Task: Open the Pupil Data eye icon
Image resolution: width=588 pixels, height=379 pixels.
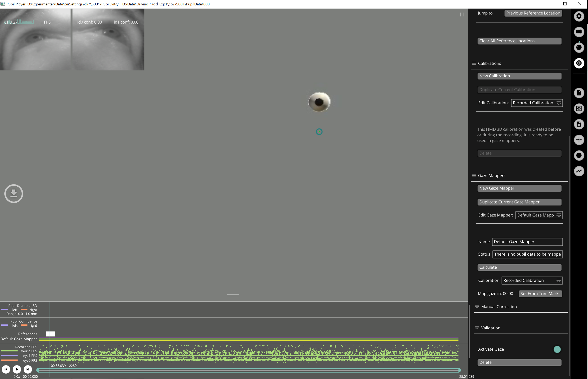Action: pyautogui.click(x=579, y=48)
